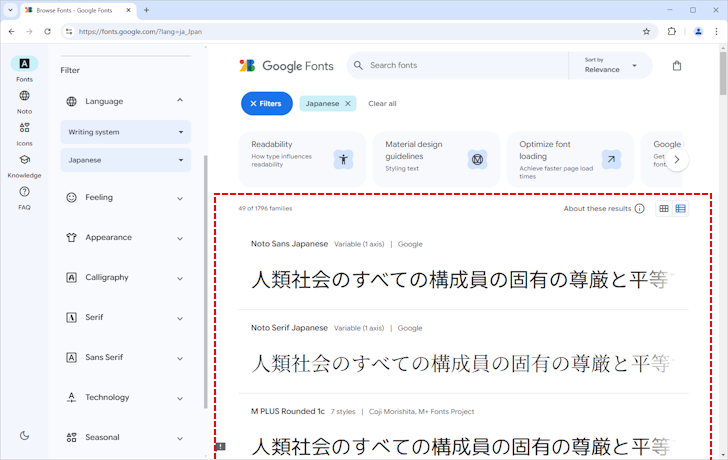Image resolution: width=728 pixels, height=460 pixels.
Task: Click the About these results link
Action: 597,208
